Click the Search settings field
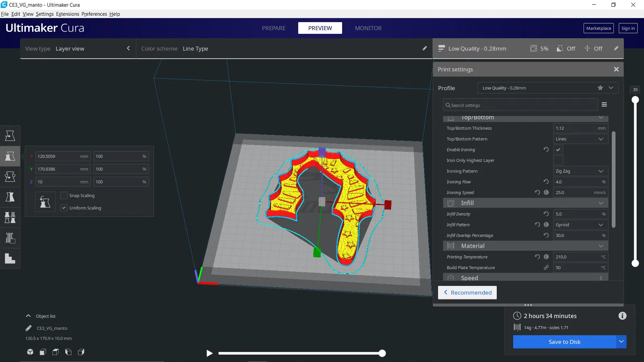644x362 pixels. tap(520, 105)
